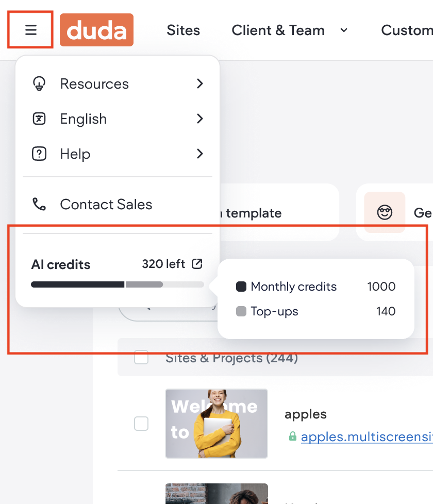Click the Resources lightbulb icon

click(x=39, y=83)
